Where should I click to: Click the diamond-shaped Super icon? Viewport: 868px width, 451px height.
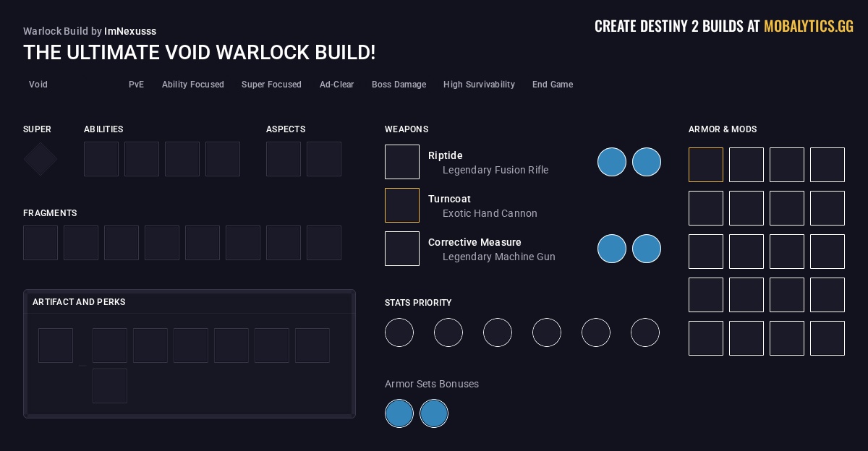point(41,159)
